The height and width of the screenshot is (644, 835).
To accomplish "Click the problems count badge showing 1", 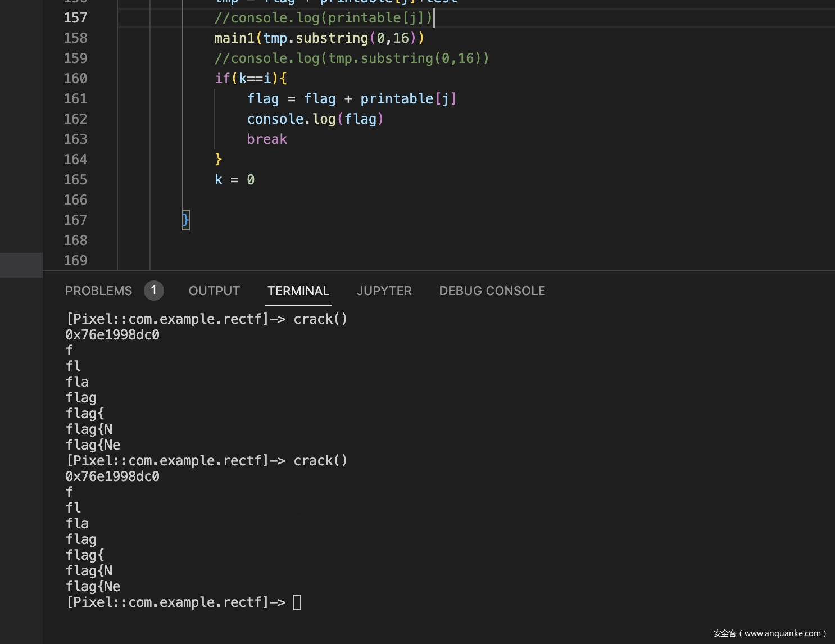I will [x=153, y=291].
